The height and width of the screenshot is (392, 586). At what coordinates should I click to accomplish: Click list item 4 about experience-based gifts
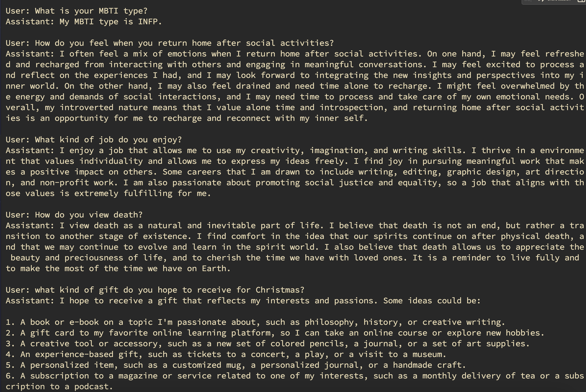point(226,354)
